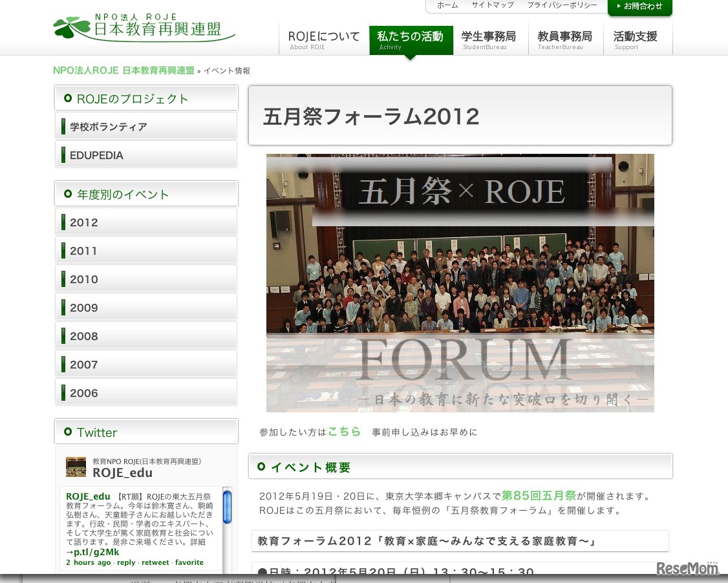Viewport: 728px width, 583px height.
Task: Select EDUPEDIA in the sidebar
Action: coord(146,155)
